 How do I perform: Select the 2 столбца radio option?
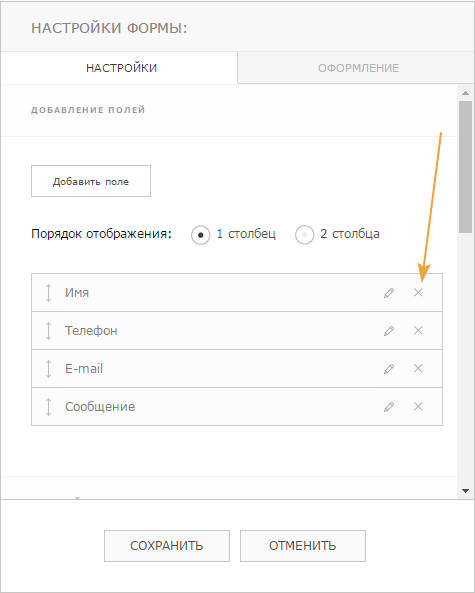(304, 235)
